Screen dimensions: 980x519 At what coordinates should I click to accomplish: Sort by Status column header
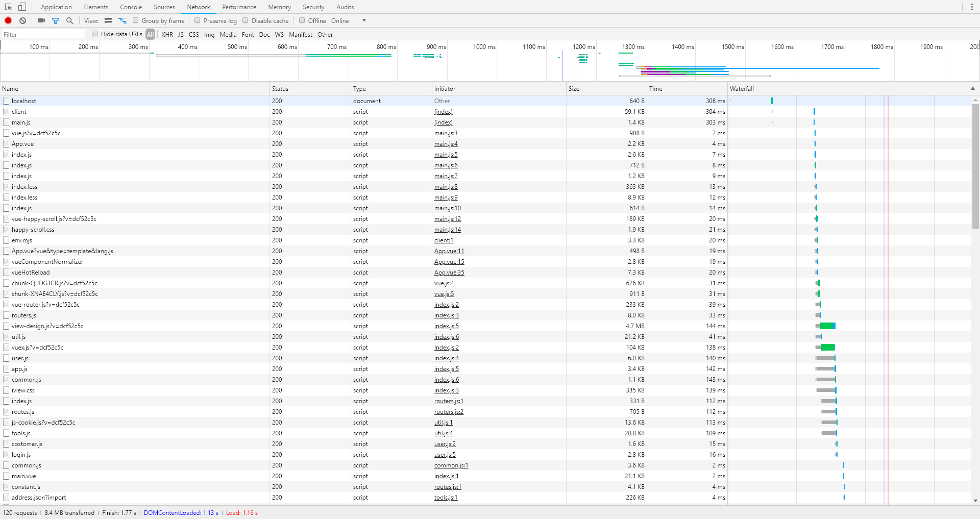coord(310,88)
